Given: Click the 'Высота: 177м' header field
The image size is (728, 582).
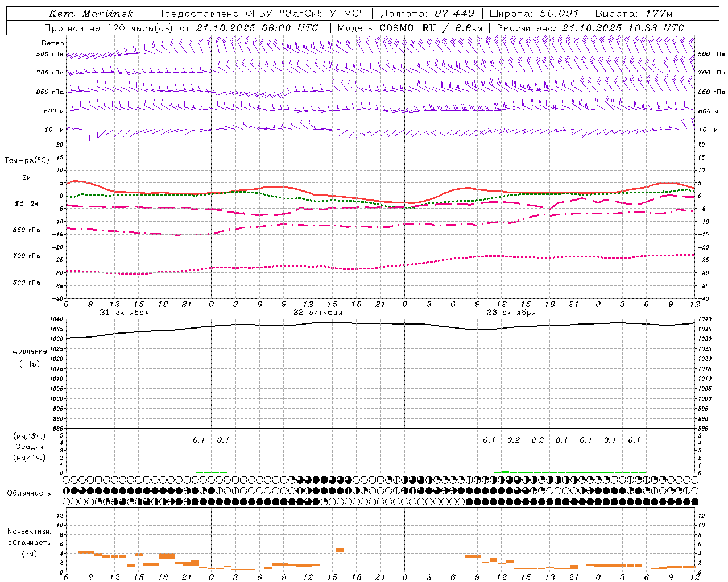Looking at the screenshot, I should (634, 14).
